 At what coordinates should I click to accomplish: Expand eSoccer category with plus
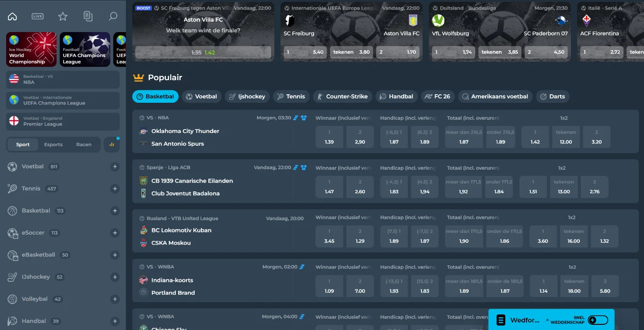(115, 233)
